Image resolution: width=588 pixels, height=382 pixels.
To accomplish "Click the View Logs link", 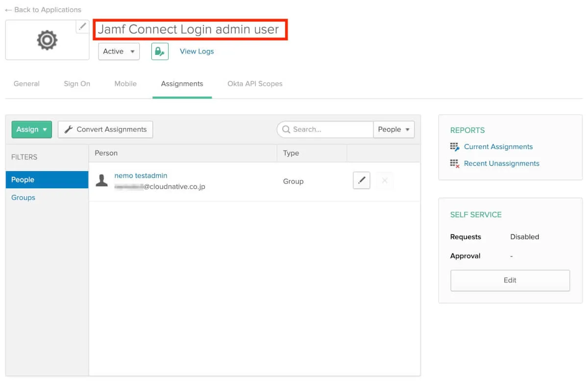I will pos(196,51).
